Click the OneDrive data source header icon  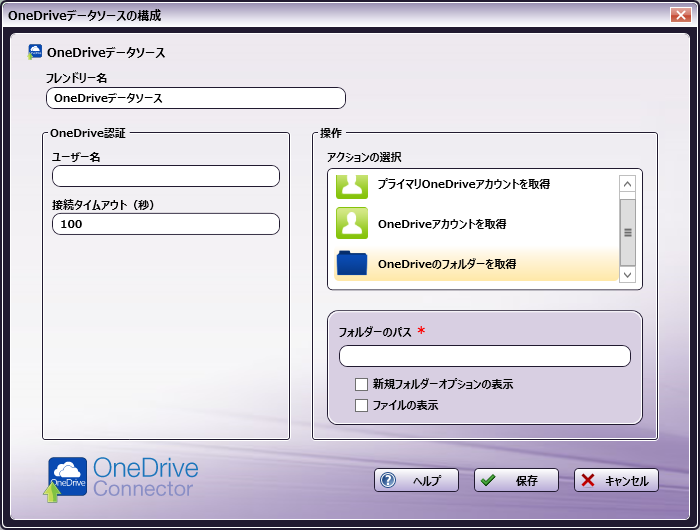point(35,52)
